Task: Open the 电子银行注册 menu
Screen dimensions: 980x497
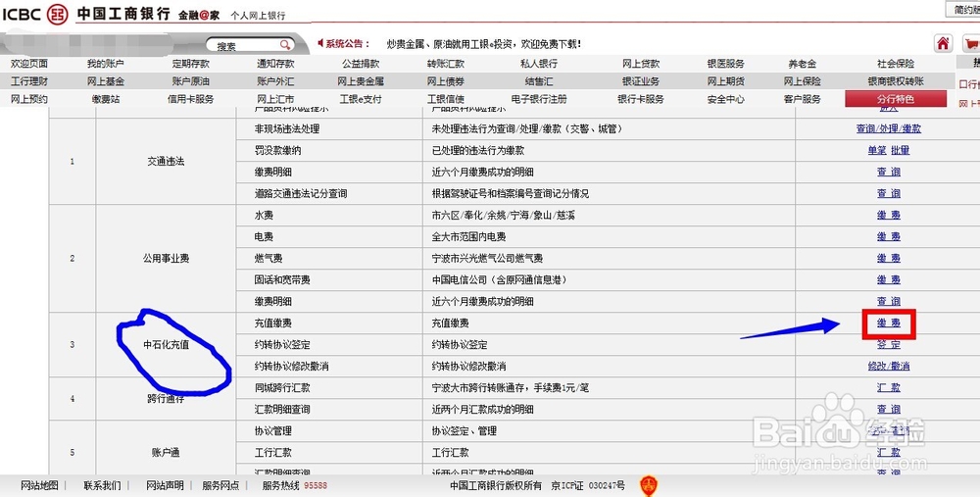Action: point(539,99)
